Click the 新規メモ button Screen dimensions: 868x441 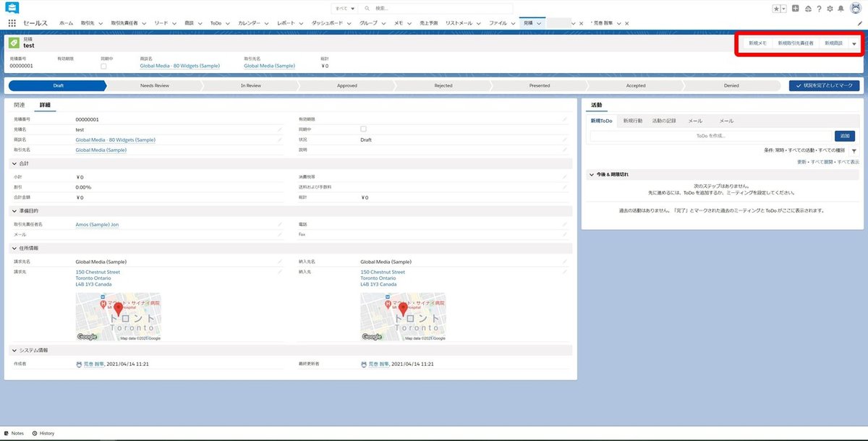[757, 43]
